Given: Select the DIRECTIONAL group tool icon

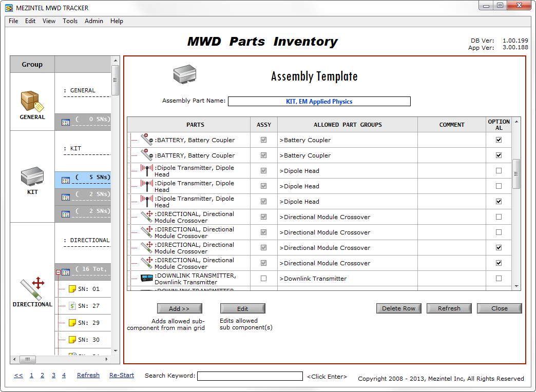Looking at the screenshot, I should 32,288.
